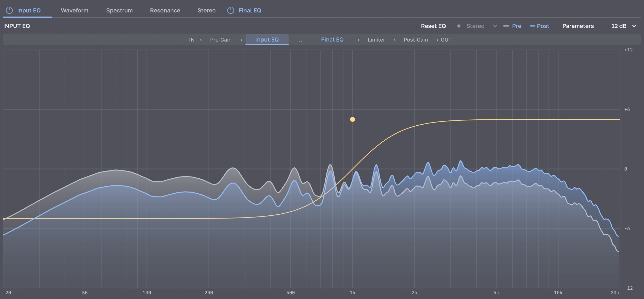Select OUT in the signal chain
The width and height of the screenshot is (644, 299).
446,40
